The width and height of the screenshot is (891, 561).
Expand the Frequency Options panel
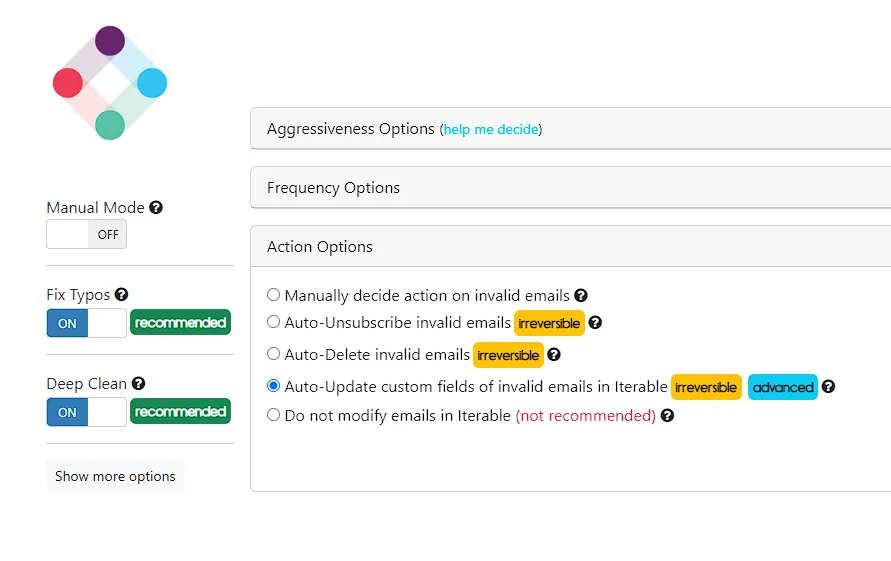[x=571, y=188]
